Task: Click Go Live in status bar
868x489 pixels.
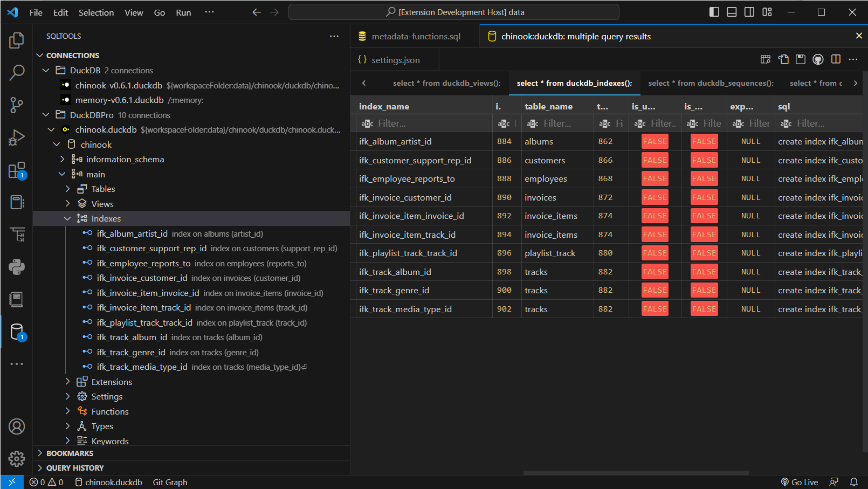Action: (800, 482)
